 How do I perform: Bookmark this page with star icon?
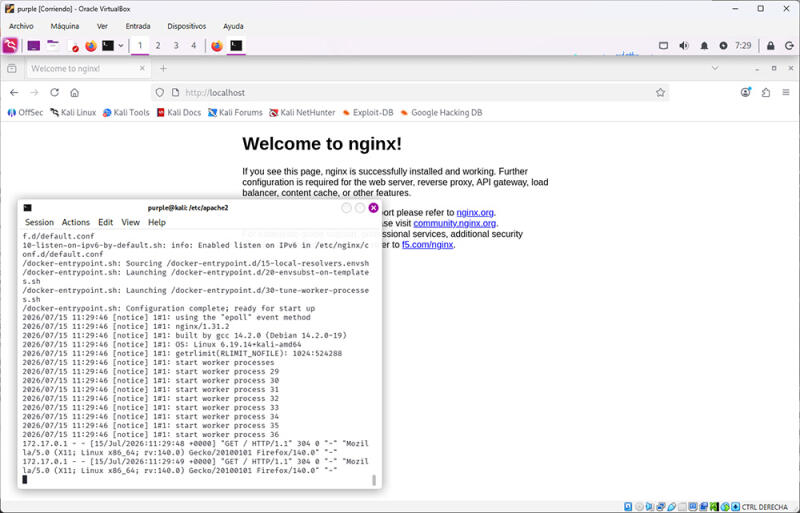tap(660, 92)
